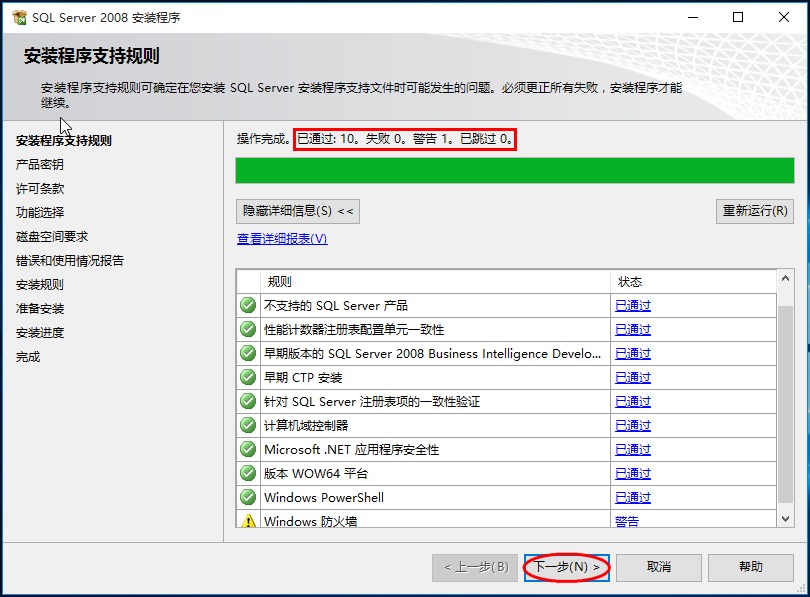
Task: Click green check icon for Microsoft .NET 应用程序安全性
Action: click(x=248, y=449)
